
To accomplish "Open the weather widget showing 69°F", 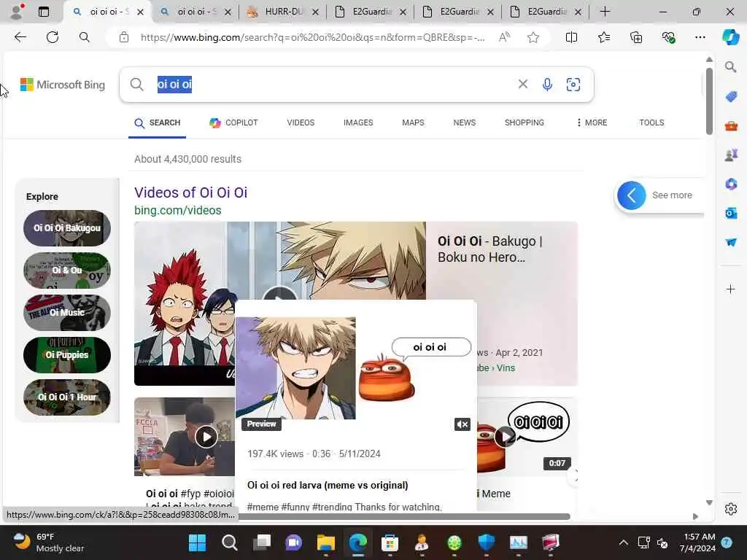I will click(47, 542).
